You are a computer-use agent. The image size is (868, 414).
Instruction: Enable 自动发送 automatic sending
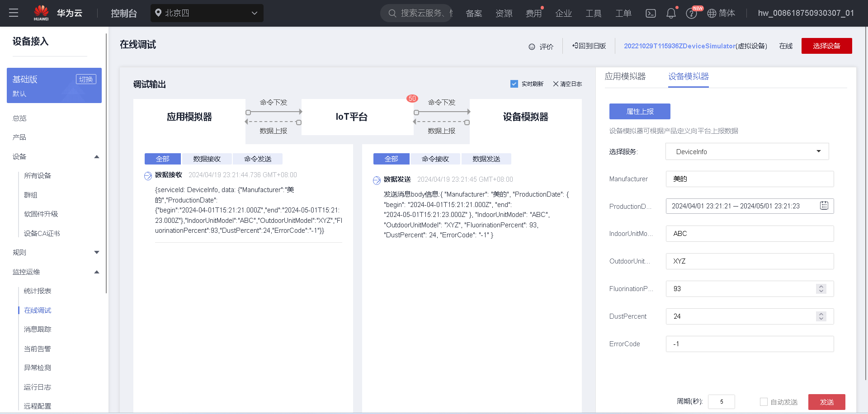(764, 402)
